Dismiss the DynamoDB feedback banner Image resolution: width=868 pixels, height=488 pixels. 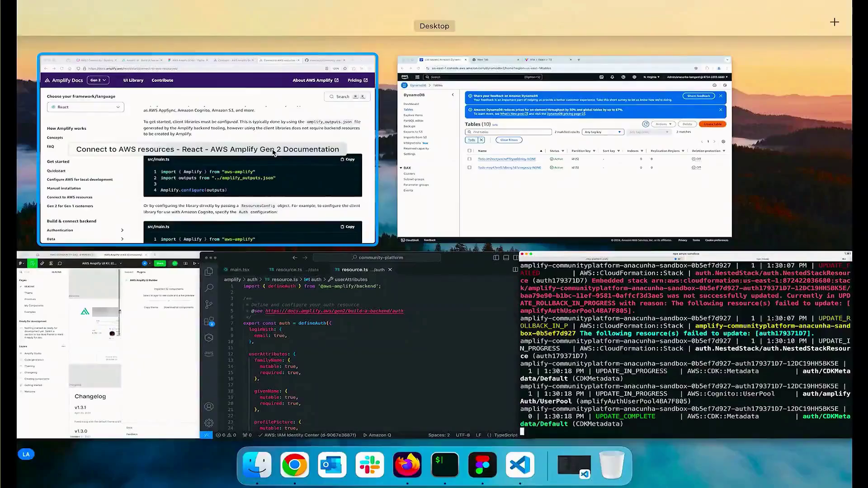[721, 96]
